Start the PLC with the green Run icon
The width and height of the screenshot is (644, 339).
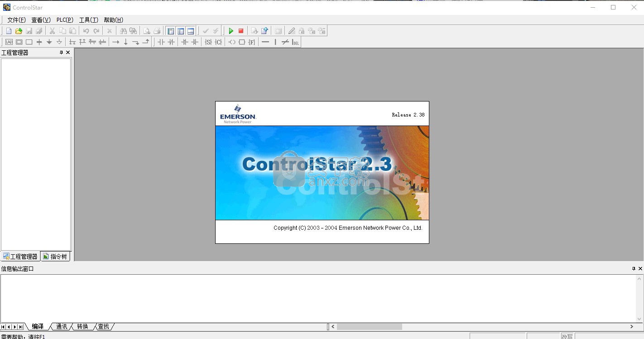(231, 31)
